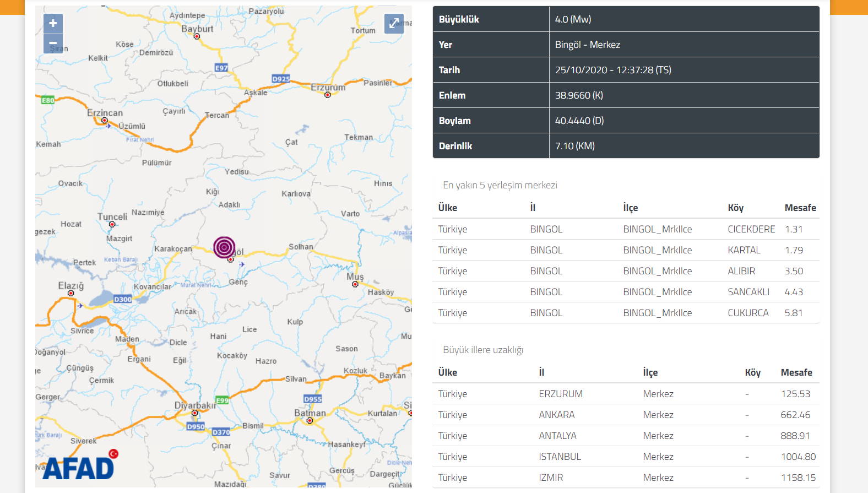This screenshot has height=493, width=868.
Task: Click the Diyarbakır city marker
Action: tap(194, 413)
